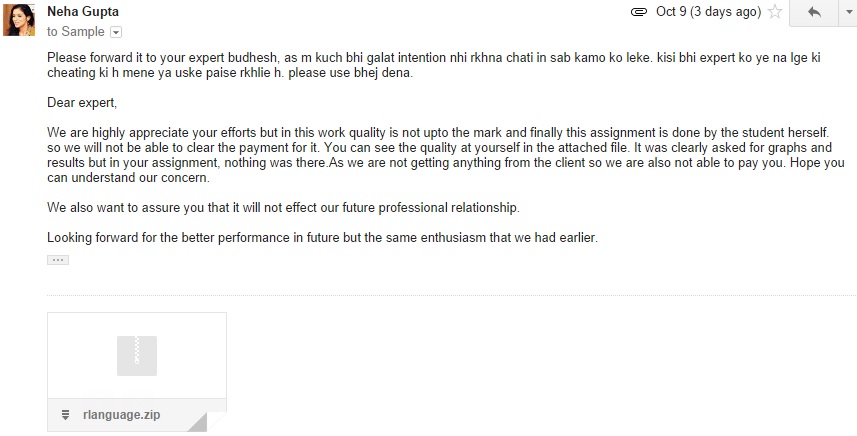Click the rlanguage.zip file name
This screenshot has height=436, width=857.
tap(122, 415)
